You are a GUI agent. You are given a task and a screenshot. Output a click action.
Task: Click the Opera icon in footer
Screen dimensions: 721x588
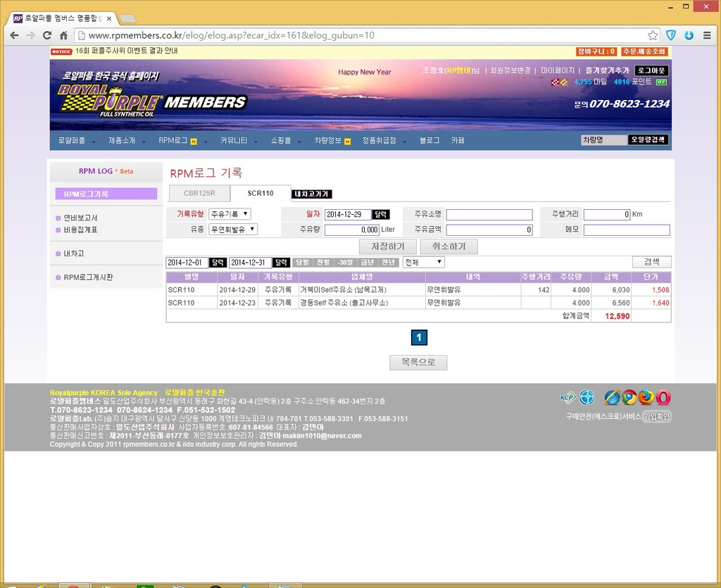click(x=663, y=397)
